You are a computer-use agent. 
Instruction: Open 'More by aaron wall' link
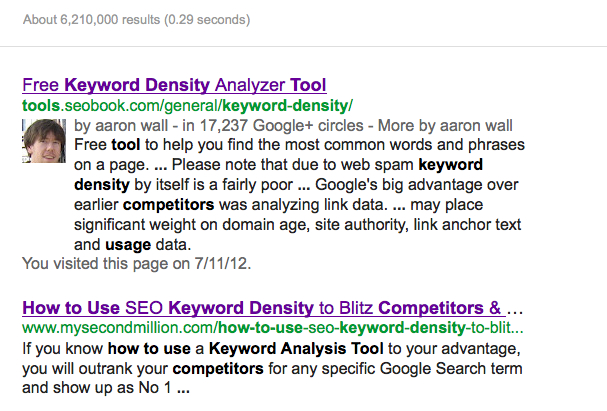(x=445, y=126)
